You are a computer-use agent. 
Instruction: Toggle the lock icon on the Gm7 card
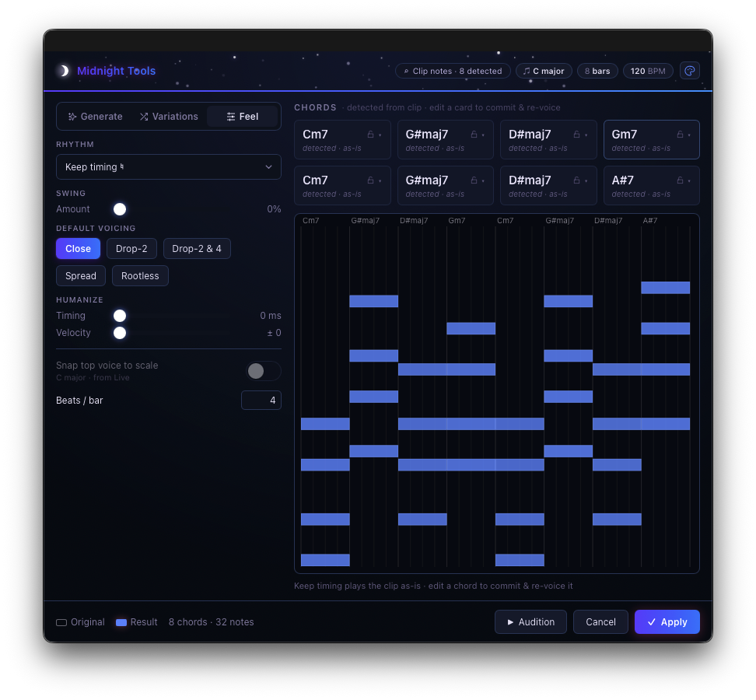click(679, 135)
